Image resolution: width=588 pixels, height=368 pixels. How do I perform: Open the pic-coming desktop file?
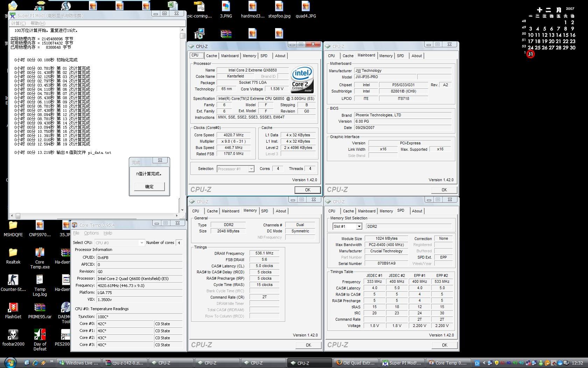click(199, 10)
